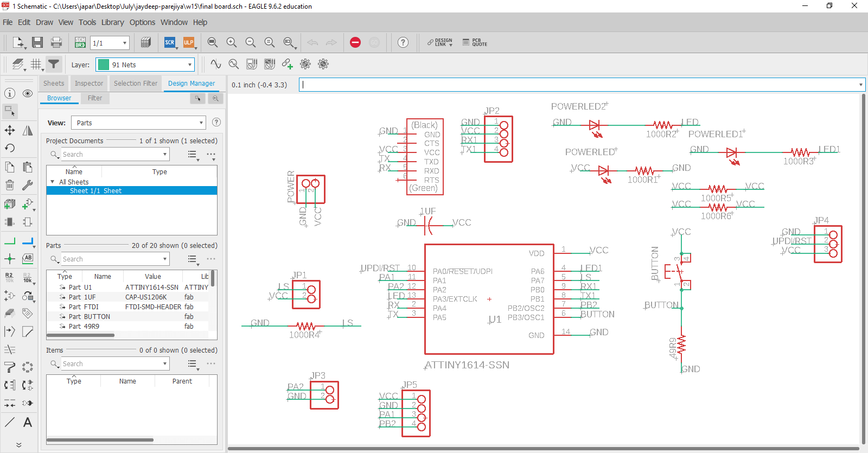Image resolution: width=868 pixels, height=453 pixels.
Task: Select the Net drawing tool
Action: 10,241
